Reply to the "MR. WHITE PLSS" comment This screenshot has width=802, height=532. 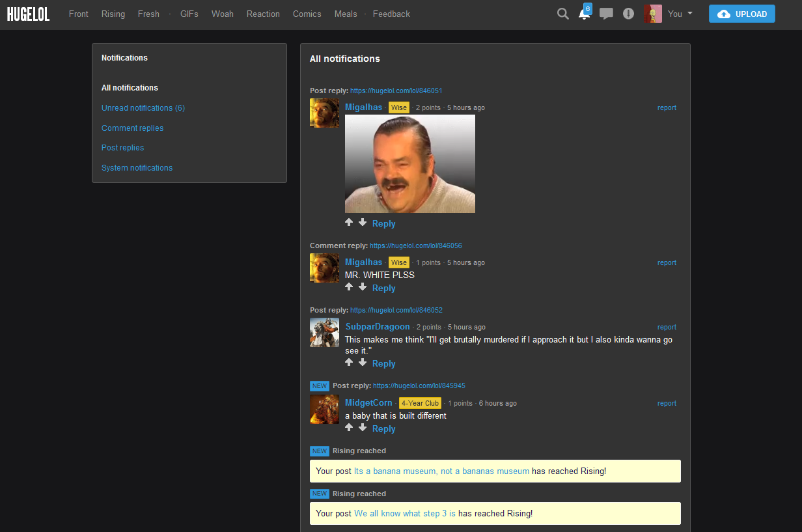[384, 288]
